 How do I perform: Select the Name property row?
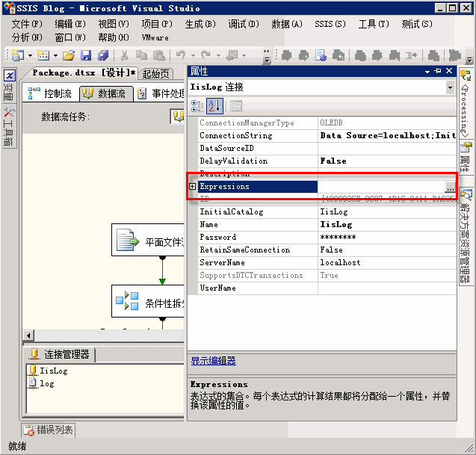327,225
